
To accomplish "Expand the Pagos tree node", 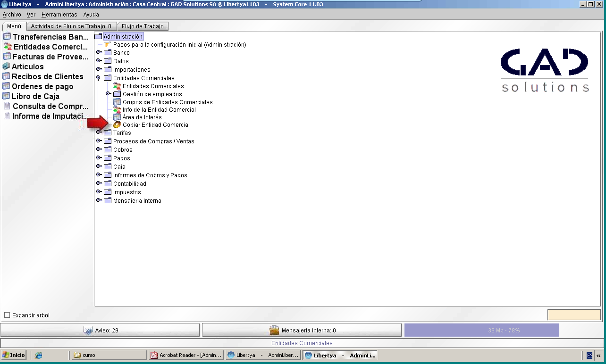I will (x=99, y=158).
